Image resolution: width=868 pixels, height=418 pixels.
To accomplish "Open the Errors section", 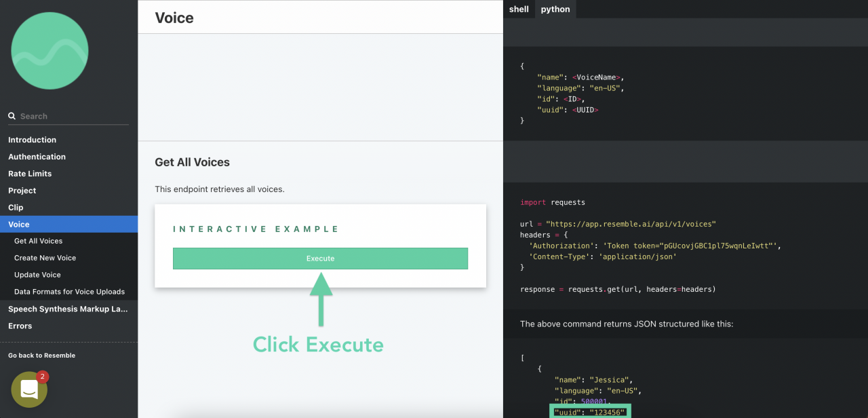I will point(20,326).
